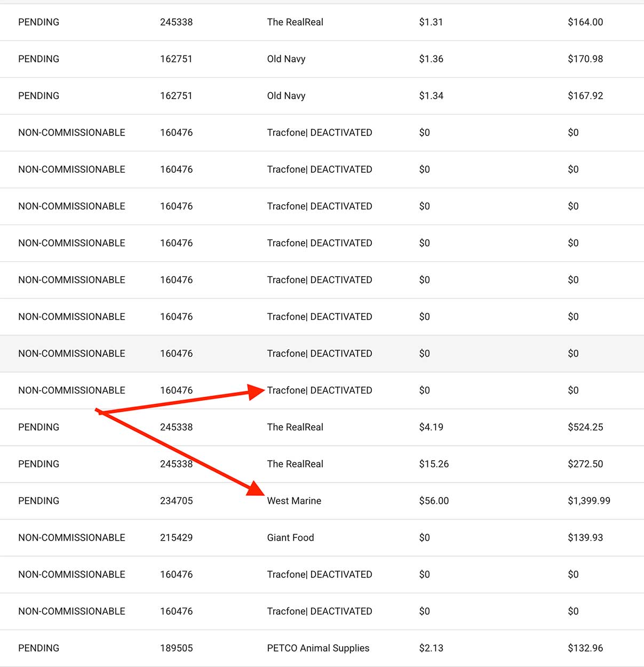Image resolution: width=644 pixels, height=667 pixels.
Task: Select PETCO Animal Supplies advertiser name
Action: [x=318, y=648]
